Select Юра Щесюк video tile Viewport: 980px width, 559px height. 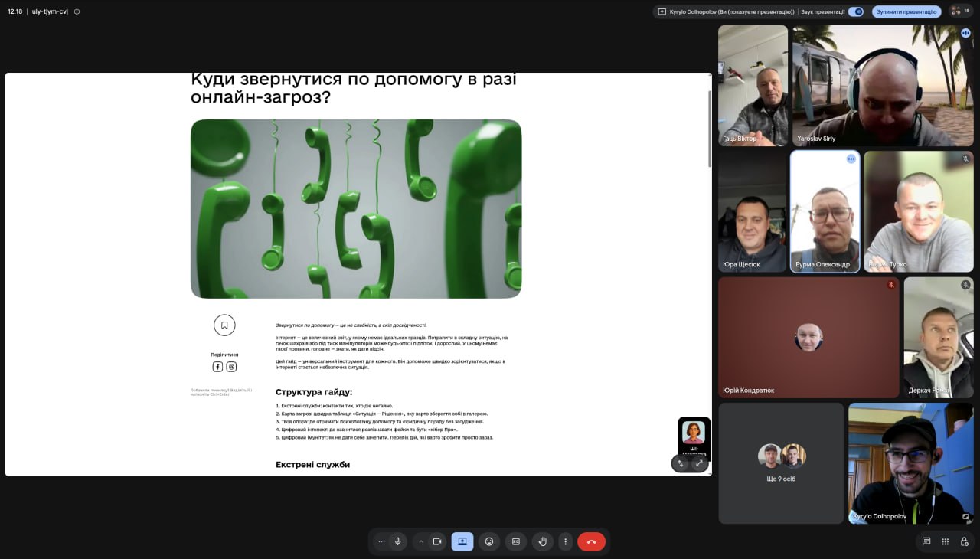point(752,211)
